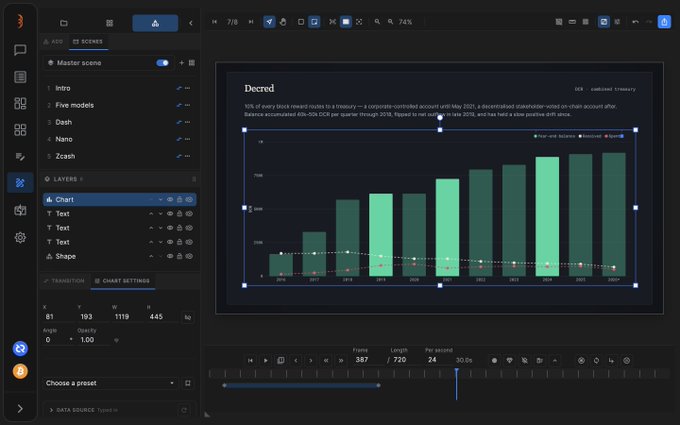Image resolution: width=680 pixels, height=425 pixels.
Task: Undo the last action
Action: (x=635, y=22)
